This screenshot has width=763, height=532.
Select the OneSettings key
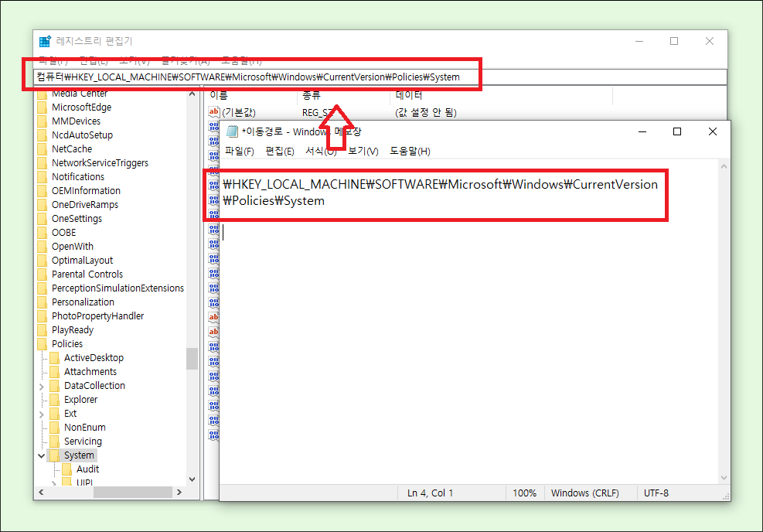coord(77,219)
